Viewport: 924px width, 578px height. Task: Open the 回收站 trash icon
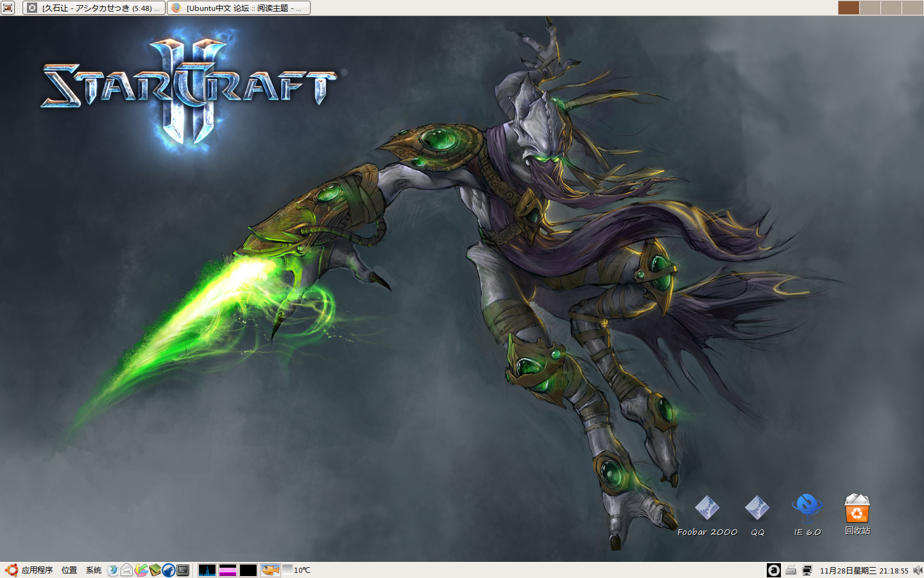857,514
